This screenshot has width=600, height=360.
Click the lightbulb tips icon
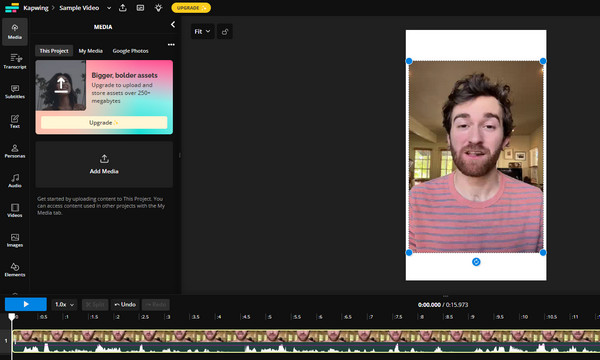[158, 8]
